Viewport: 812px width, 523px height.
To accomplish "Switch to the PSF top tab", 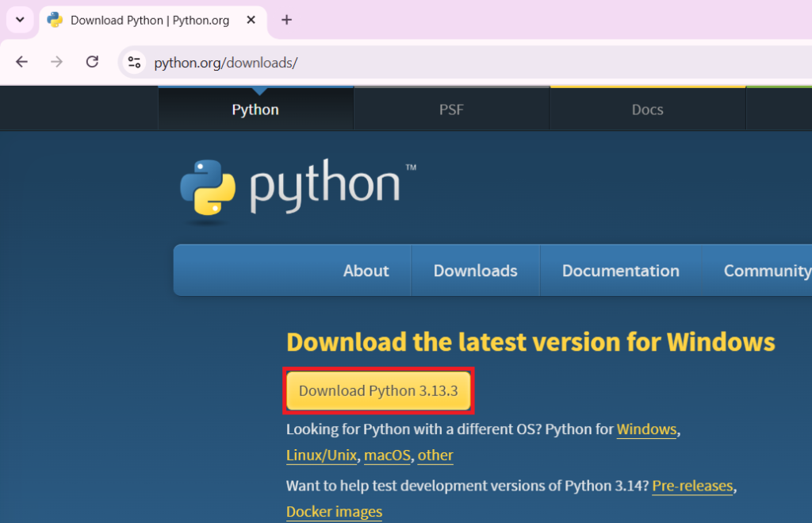I will 451,110.
